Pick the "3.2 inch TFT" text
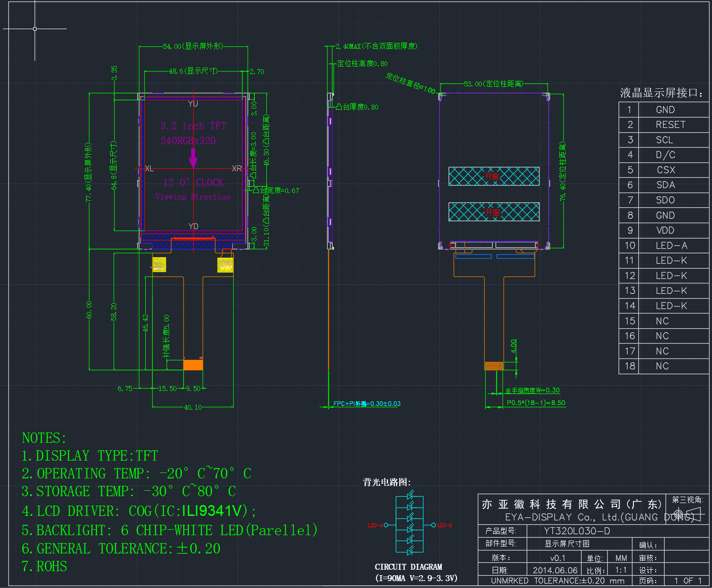 point(193,126)
